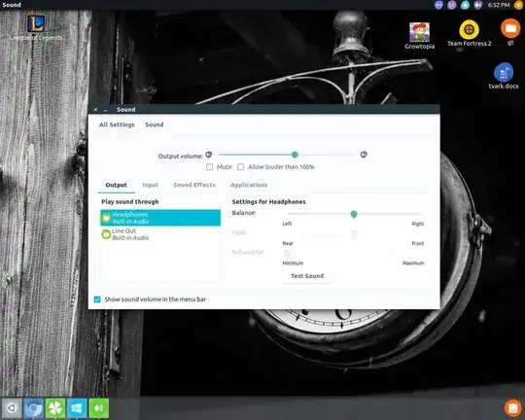The image size is (525, 420).
Task: Toggle the Mute checkbox
Action: (x=210, y=167)
